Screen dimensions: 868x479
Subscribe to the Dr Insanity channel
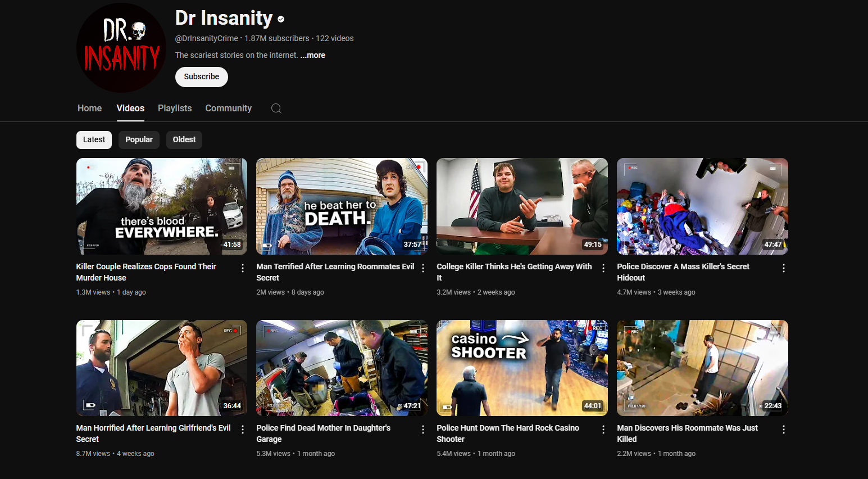[x=202, y=77]
